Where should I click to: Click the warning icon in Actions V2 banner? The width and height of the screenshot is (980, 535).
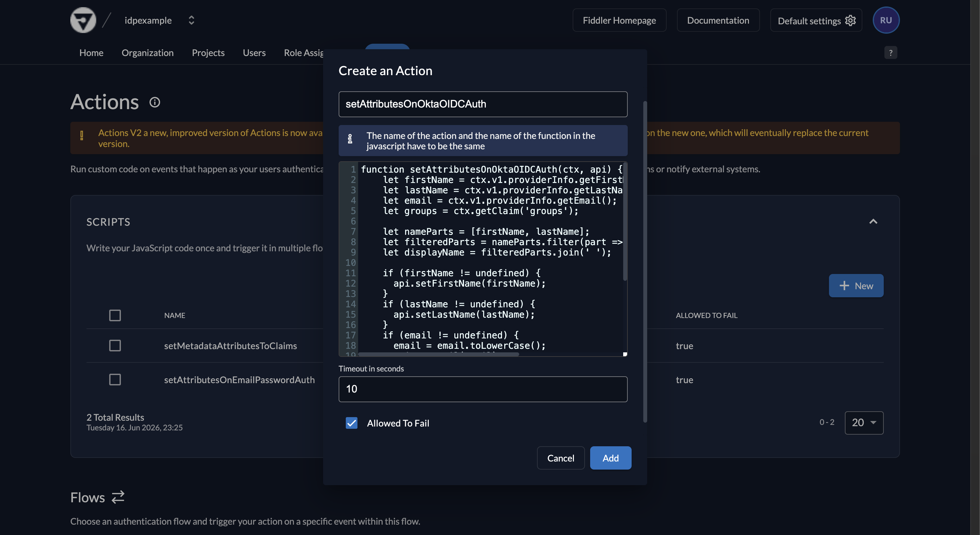pos(82,136)
